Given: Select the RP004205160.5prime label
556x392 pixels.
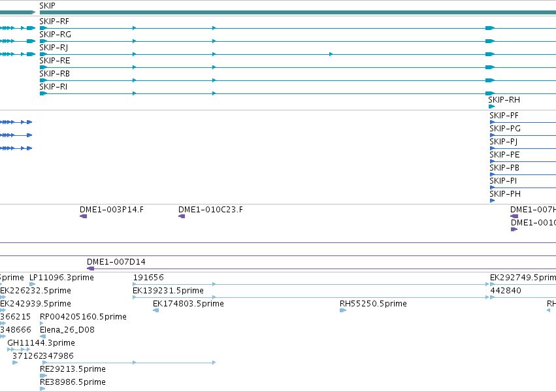Looking at the screenshot, I should pos(83,317).
